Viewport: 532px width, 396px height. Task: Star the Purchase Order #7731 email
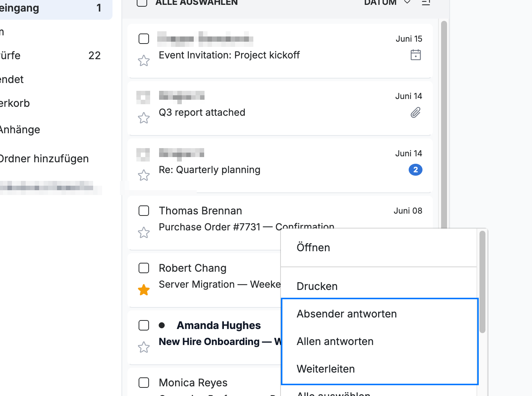[144, 232]
